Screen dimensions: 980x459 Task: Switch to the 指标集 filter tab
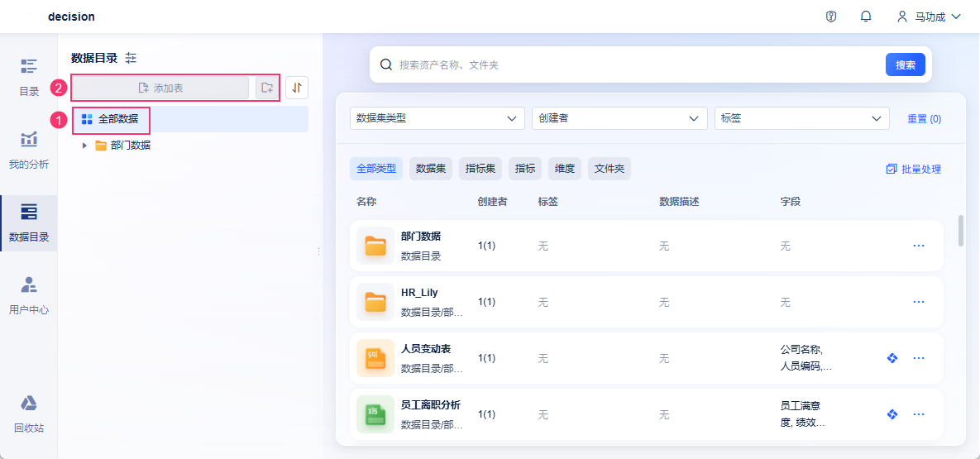[x=480, y=169]
